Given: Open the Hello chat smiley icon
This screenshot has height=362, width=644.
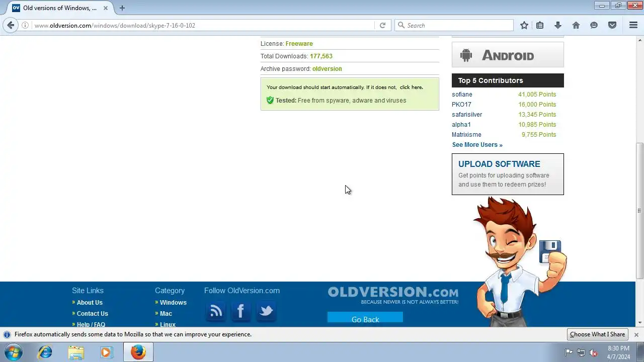Looking at the screenshot, I should tap(594, 25).
